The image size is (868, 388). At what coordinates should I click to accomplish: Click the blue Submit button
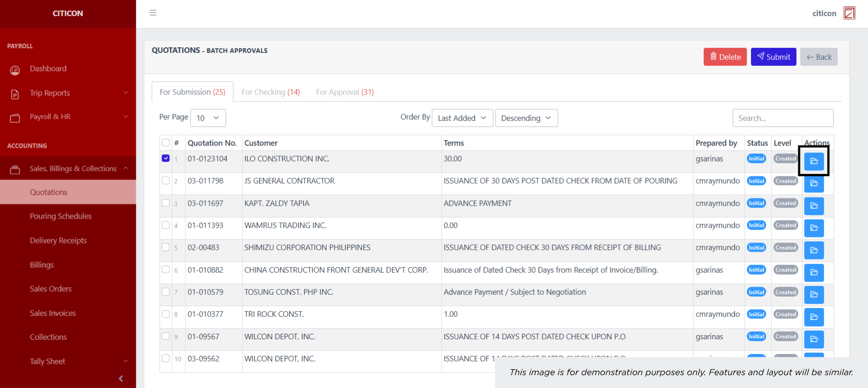pos(773,57)
